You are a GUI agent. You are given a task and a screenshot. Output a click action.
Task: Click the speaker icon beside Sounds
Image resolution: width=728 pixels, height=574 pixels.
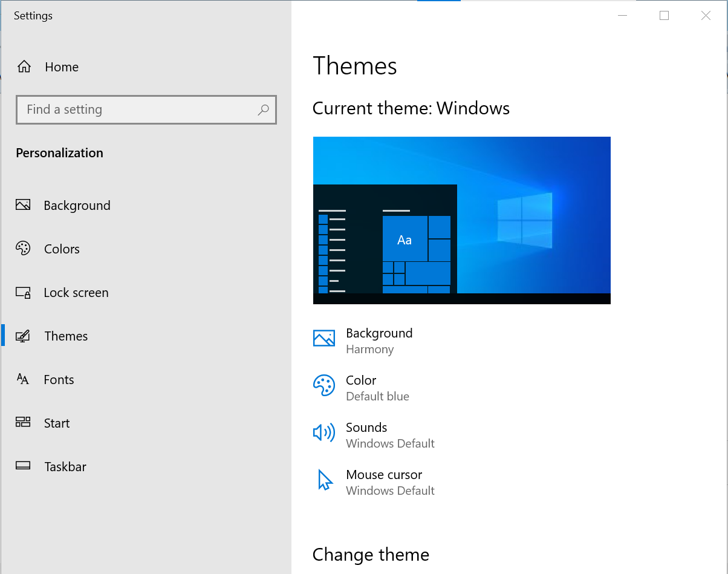[x=323, y=432]
